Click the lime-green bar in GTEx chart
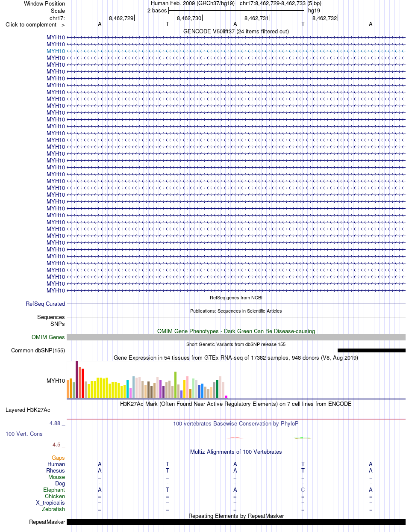Viewport: 406px width, 532px height. pyautogui.click(x=176, y=385)
